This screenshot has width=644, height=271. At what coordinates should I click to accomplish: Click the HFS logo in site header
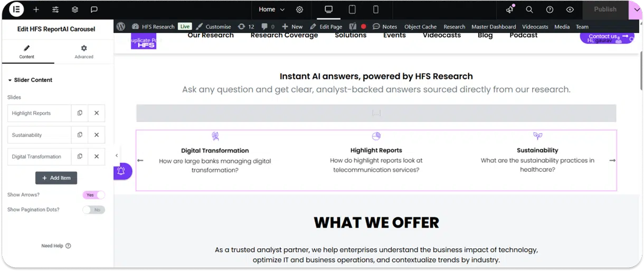coord(144,42)
